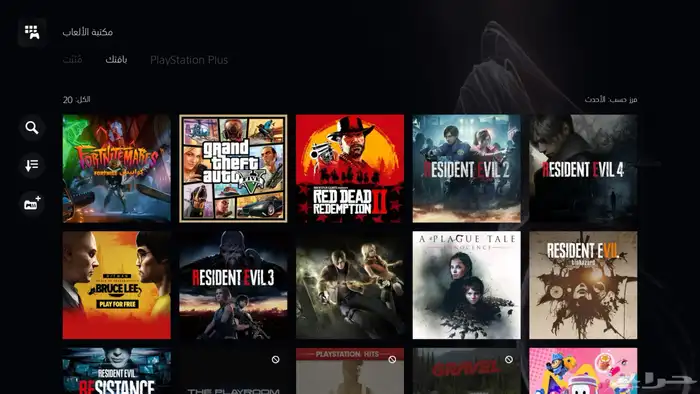Open the Resident Evil Resistance tile
Image resolution: width=700 pixels, height=394 pixels.
[117, 371]
